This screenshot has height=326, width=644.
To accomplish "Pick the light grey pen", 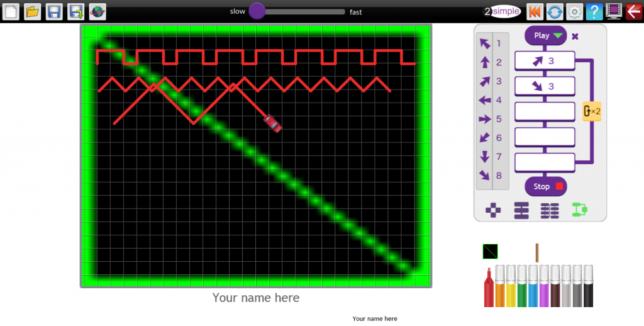I will [x=567, y=286].
